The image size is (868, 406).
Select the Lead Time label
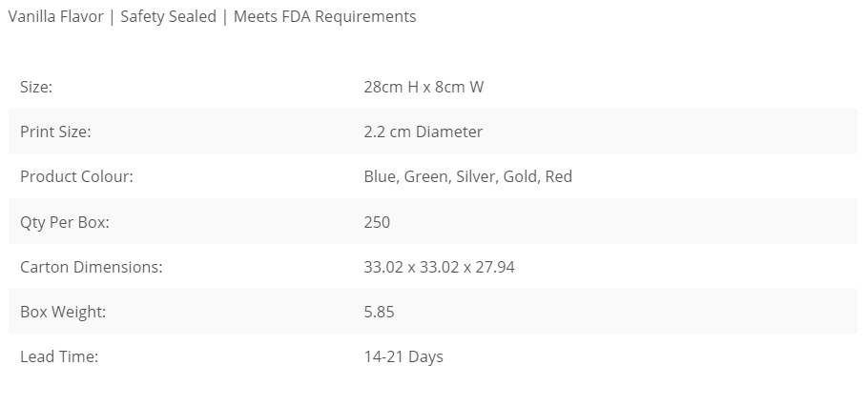[59, 356]
